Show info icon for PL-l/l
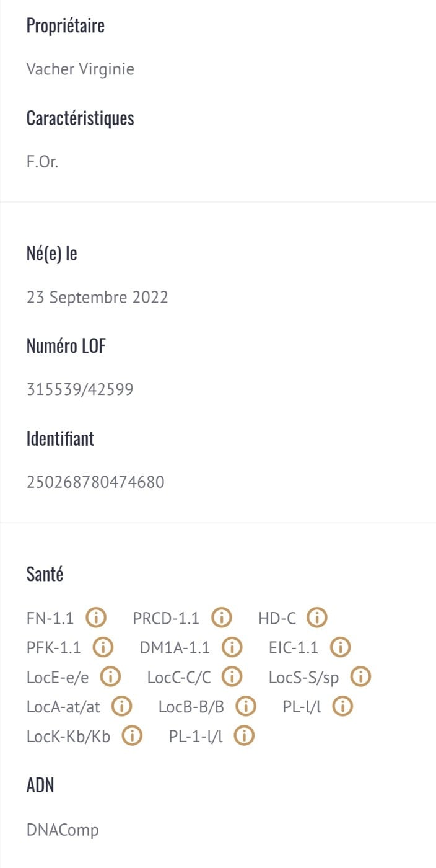Screen dimensions: 436x868 [x=343, y=706]
